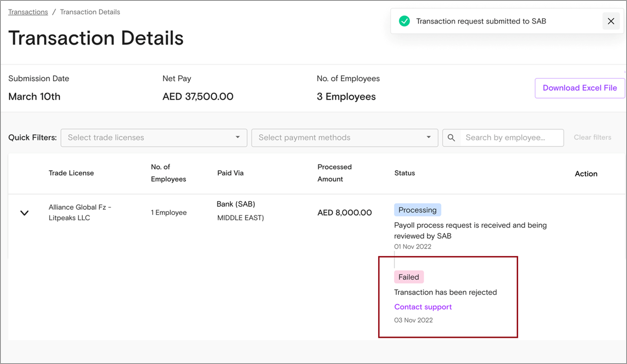Click the Processing status badge
The image size is (627, 364).
point(417,210)
